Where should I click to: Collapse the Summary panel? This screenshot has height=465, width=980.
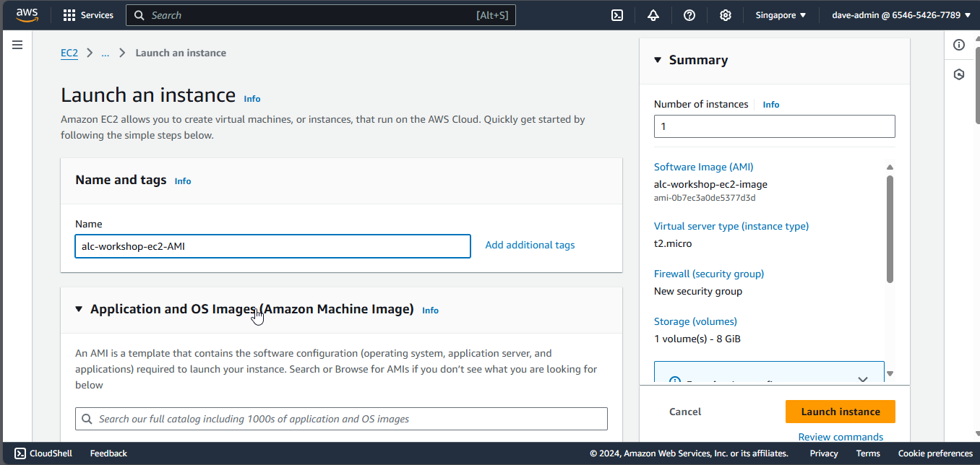[x=658, y=60]
